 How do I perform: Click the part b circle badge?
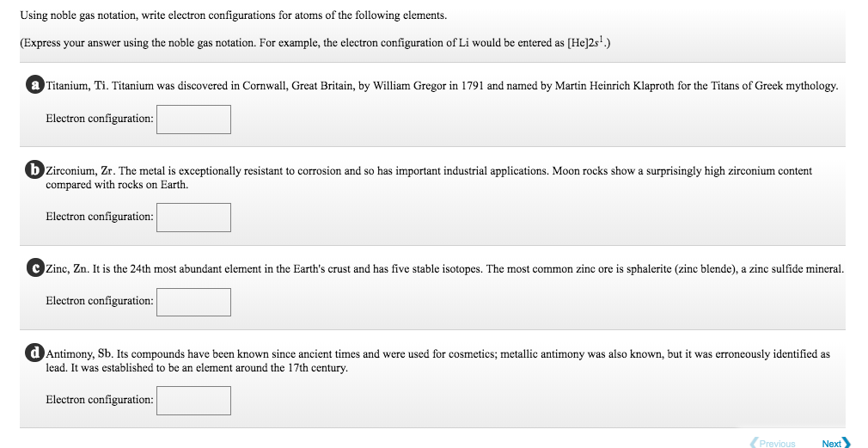(34, 170)
